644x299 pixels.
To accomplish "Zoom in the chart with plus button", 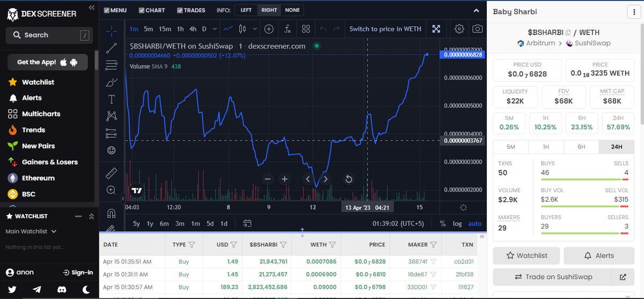I will tap(285, 179).
